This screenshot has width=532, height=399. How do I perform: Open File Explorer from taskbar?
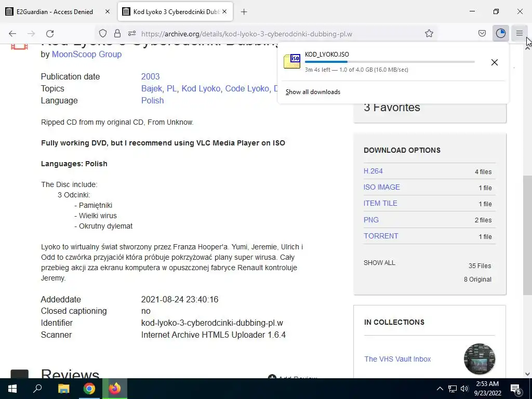pos(63,389)
